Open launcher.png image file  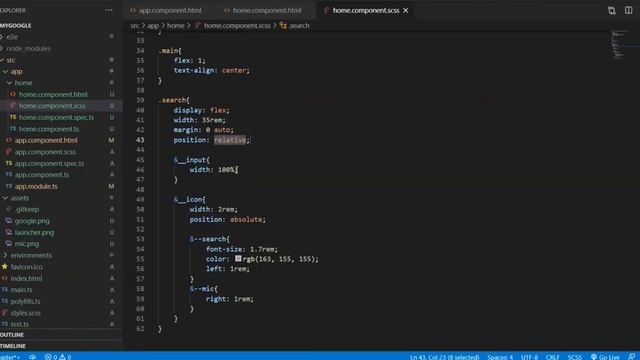coord(34,232)
